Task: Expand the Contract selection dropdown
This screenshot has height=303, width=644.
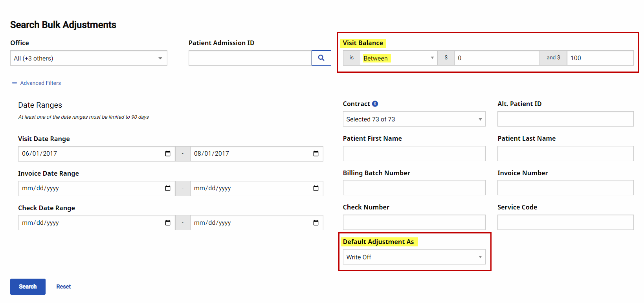Action: click(414, 119)
